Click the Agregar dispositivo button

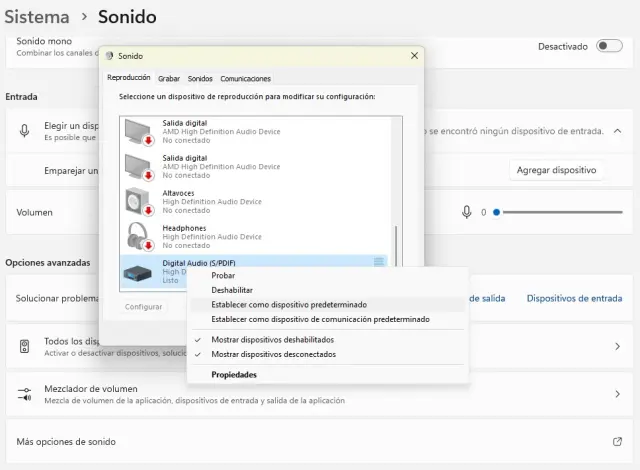click(558, 170)
